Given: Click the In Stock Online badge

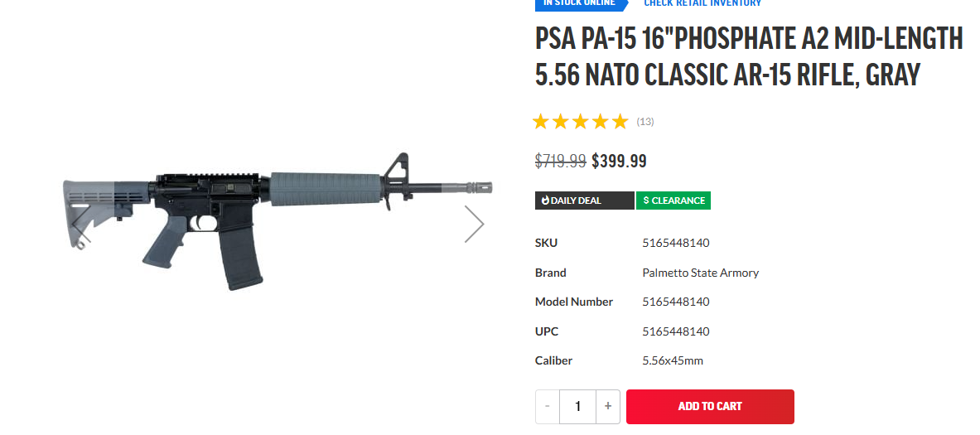Looking at the screenshot, I should [x=579, y=3].
